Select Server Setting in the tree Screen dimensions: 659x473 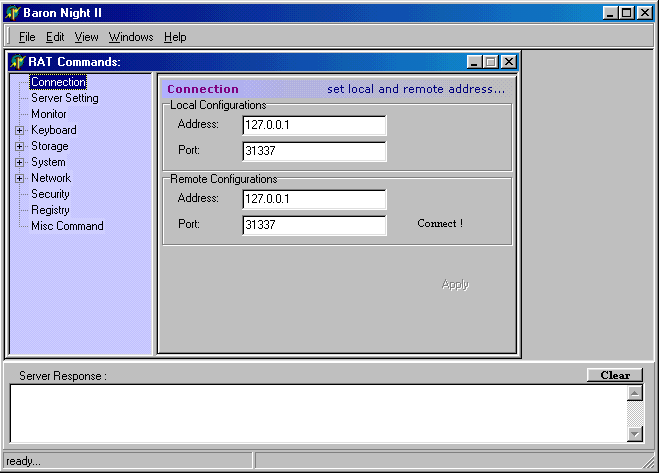click(x=64, y=98)
